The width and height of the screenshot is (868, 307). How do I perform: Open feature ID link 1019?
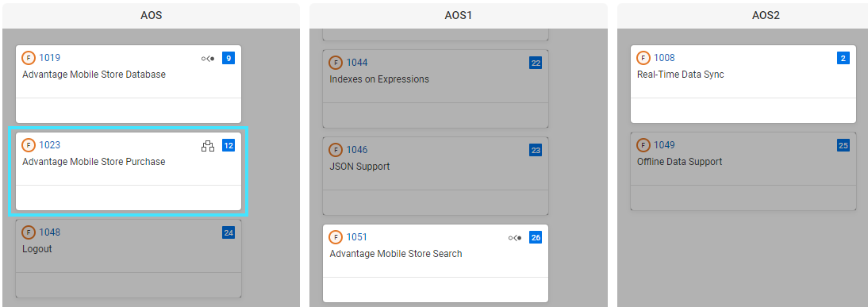click(49, 58)
